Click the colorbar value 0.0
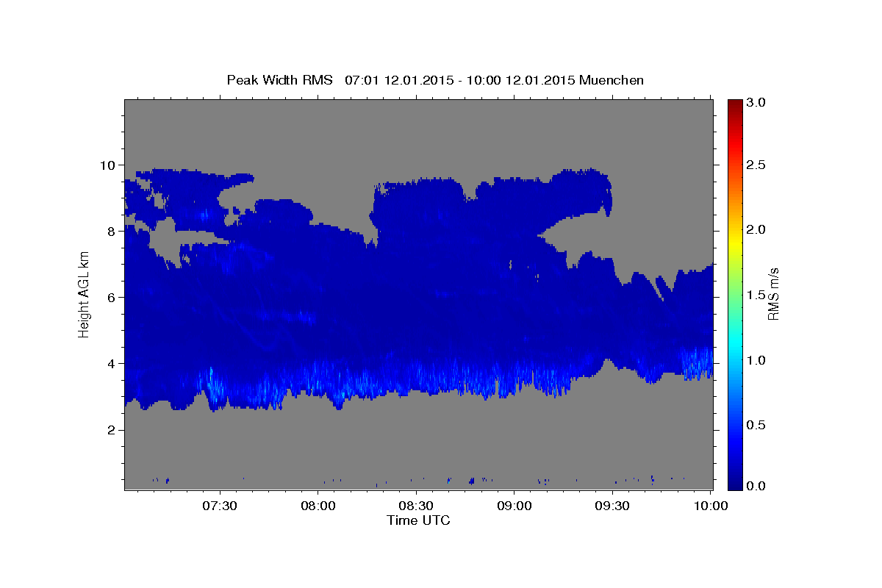Image resolution: width=882 pixels, height=588 pixels. coord(757,486)
